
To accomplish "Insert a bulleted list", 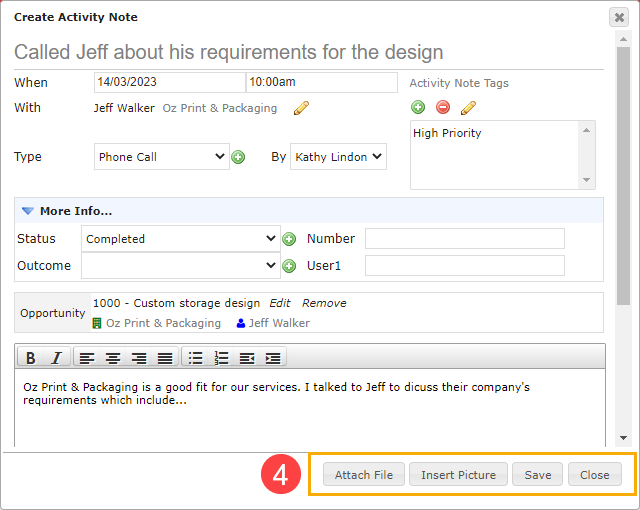I will click(196, 358).
